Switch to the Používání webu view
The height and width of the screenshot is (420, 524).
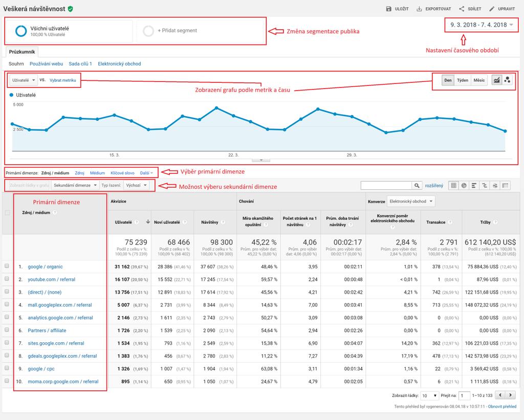pyautogui.click(x=47, y=64)
